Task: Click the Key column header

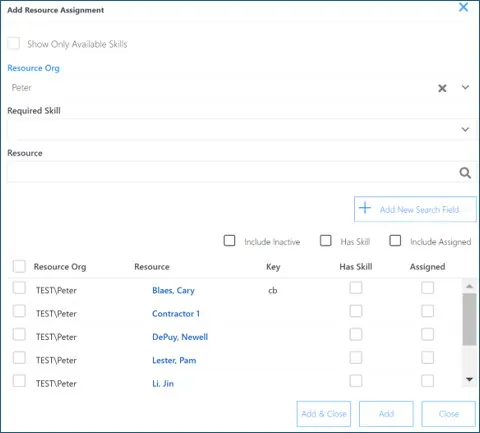Action: pyautogui.click(x=273, y=267)
